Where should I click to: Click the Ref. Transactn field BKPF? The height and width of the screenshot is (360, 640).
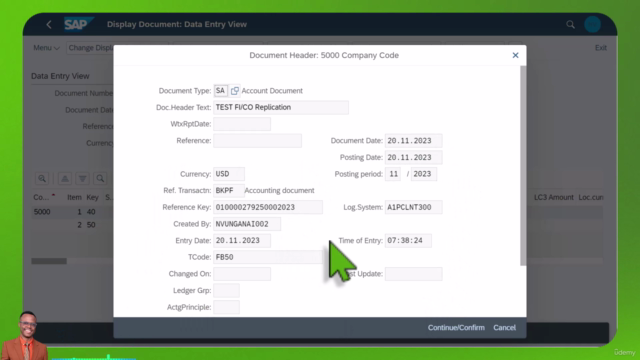(229, 191)
